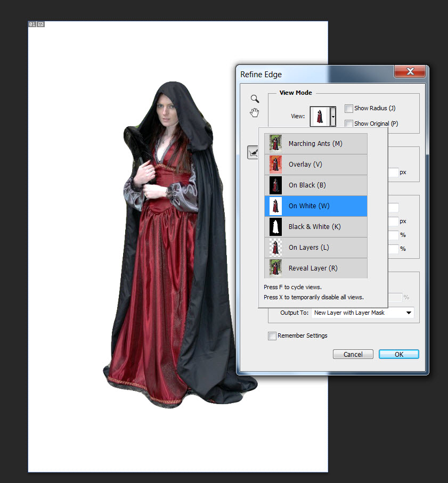Choose the On White (W) view option

(310, 206)
